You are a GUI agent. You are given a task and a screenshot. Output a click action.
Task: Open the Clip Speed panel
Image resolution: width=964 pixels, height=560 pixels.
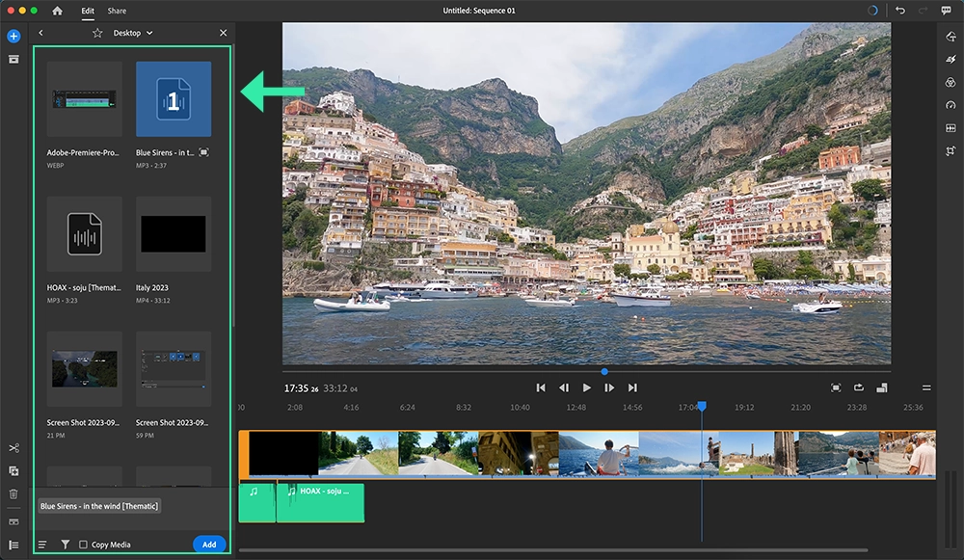950,104
